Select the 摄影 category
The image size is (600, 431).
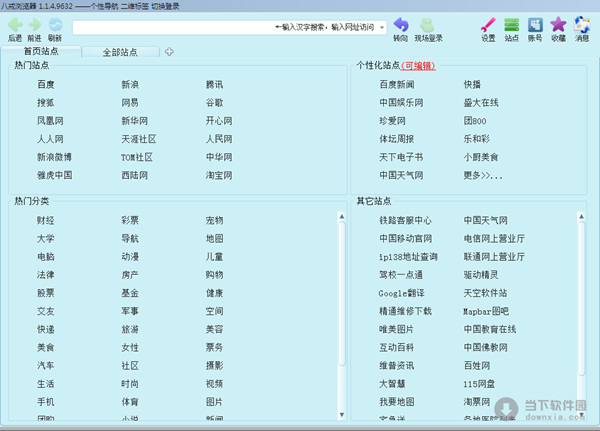click(214, 366)
